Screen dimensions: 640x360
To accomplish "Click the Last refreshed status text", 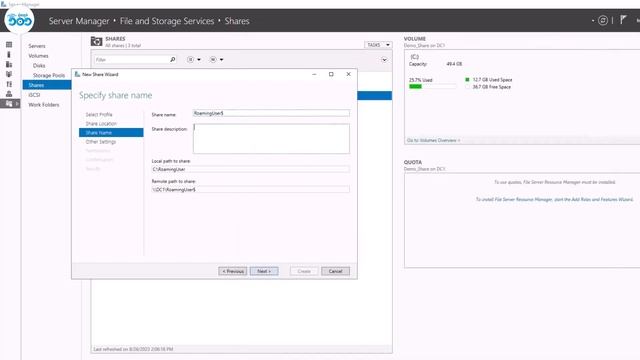I will pos(133,349).
